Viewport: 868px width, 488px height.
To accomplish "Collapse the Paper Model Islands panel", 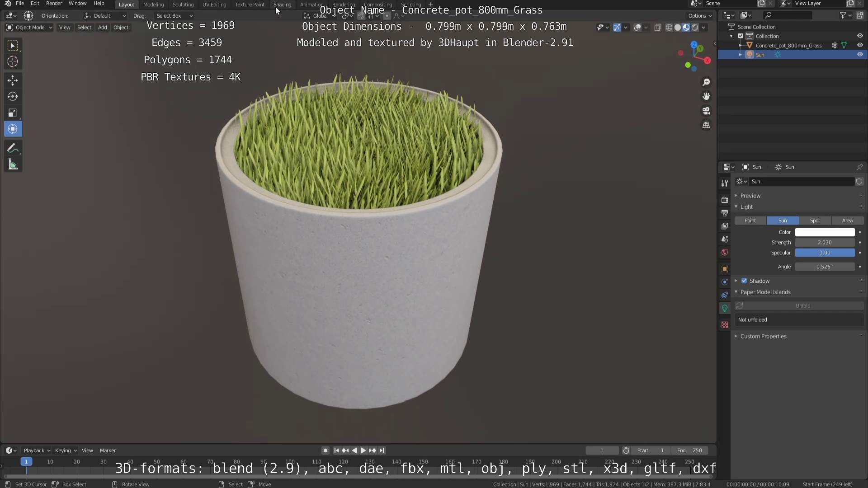I will (x=765, y=292).
